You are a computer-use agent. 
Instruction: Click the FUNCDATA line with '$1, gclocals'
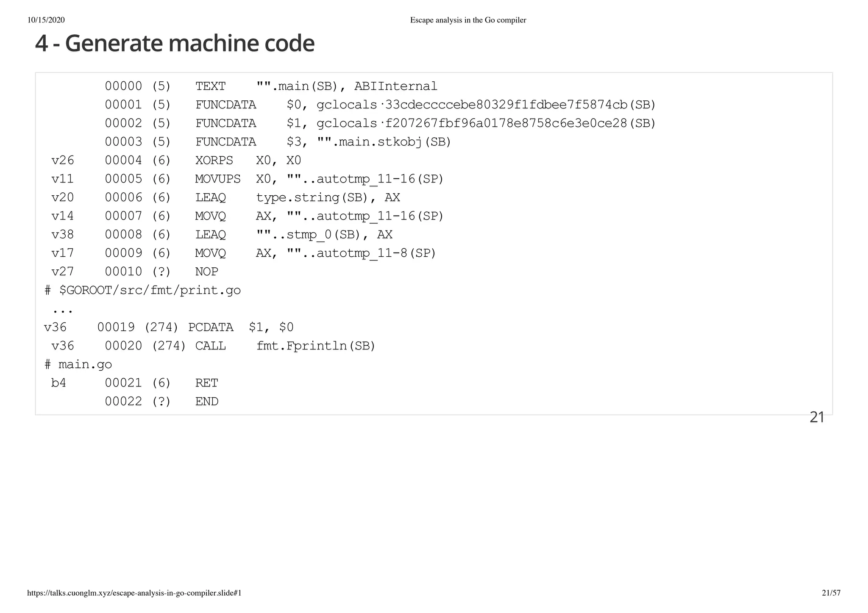pos(380,123)
